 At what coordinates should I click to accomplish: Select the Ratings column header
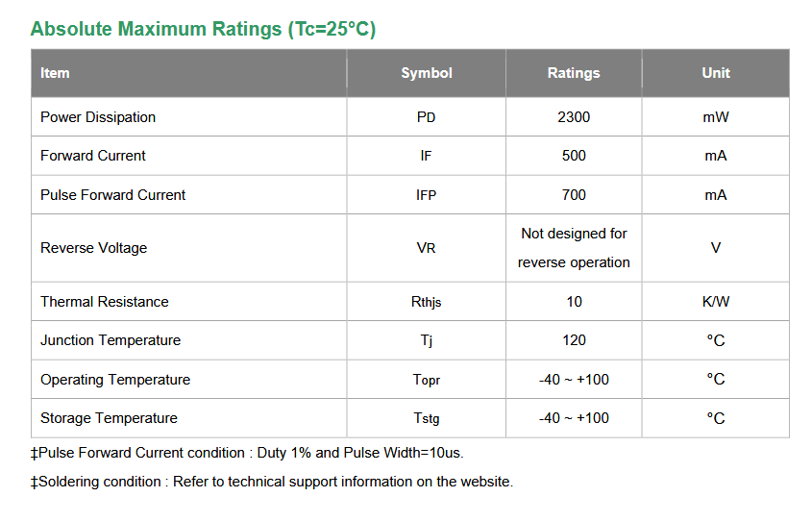pyautogui.click(x=574, y=73)
